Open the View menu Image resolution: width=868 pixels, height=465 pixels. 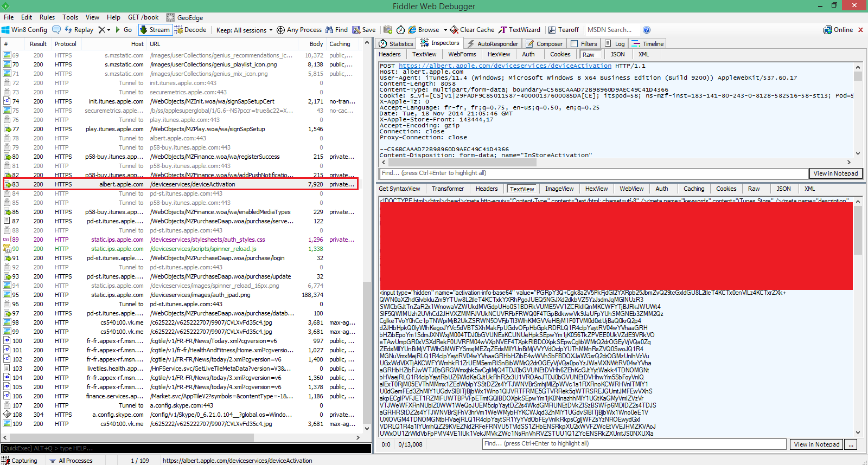coord(92,17)
